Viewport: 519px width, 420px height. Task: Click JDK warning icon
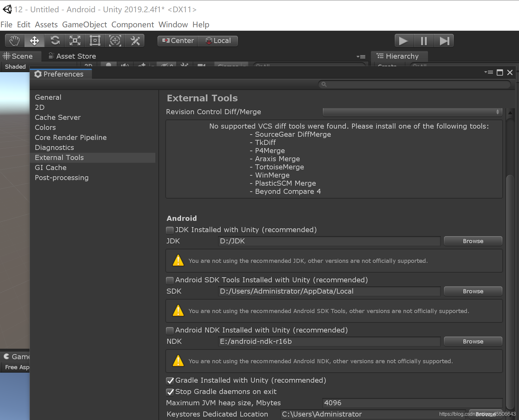pyautogui.click(x=178, y=260)
